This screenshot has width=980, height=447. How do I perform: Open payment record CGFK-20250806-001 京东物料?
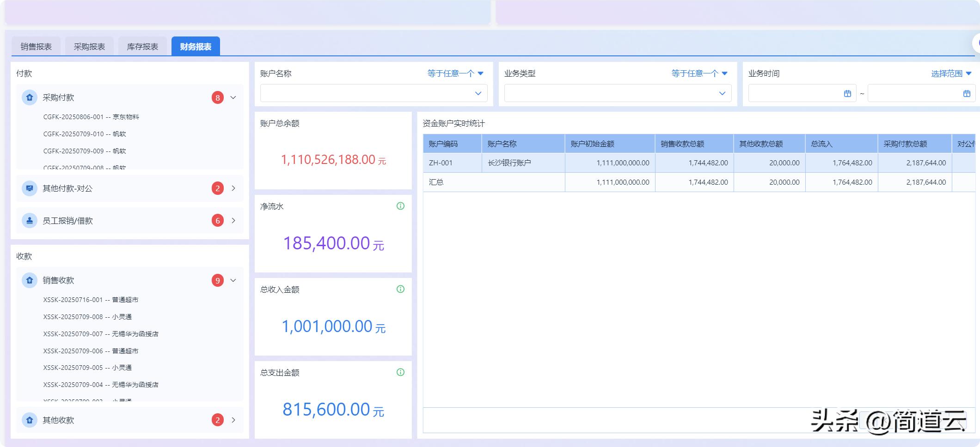[x=91, y=117]
